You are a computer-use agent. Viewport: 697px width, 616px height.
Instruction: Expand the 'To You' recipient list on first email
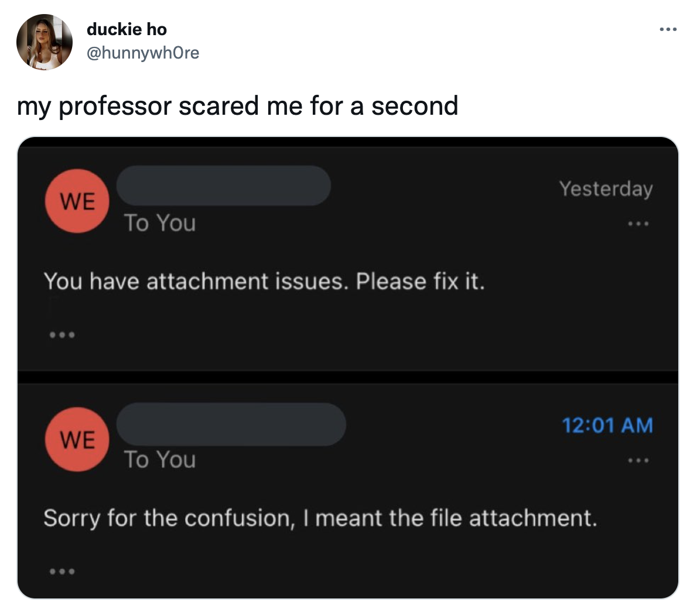click(x=160, y=223)
